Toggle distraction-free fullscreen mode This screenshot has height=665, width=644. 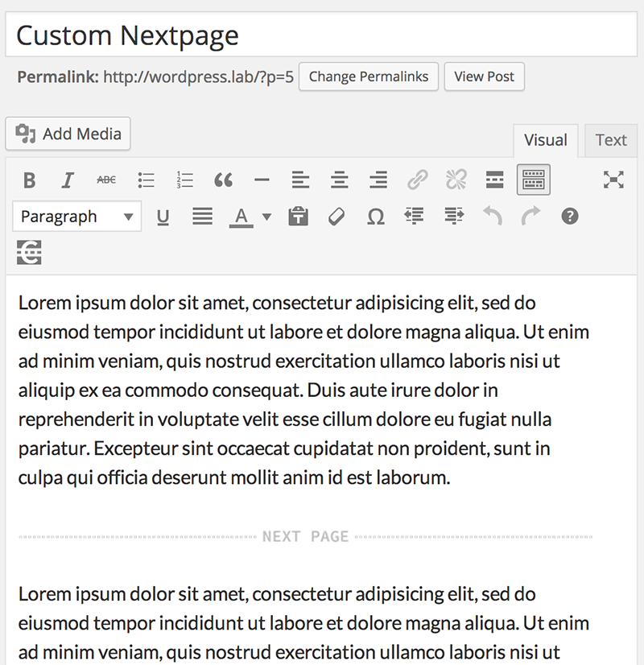613,180
